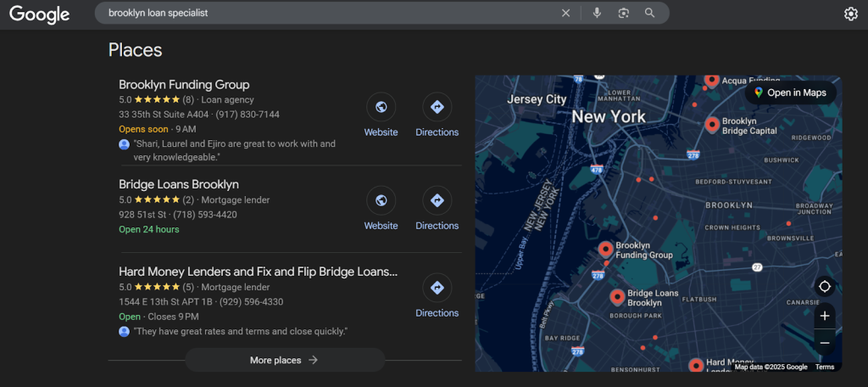Click the Open 24 hours status
Image resolution: width=868 pixels, height=387 pixels.
[x=149, y=229]
